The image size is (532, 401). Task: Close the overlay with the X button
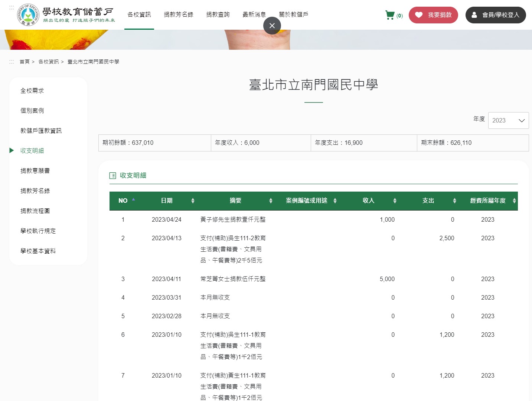(272, 26)
